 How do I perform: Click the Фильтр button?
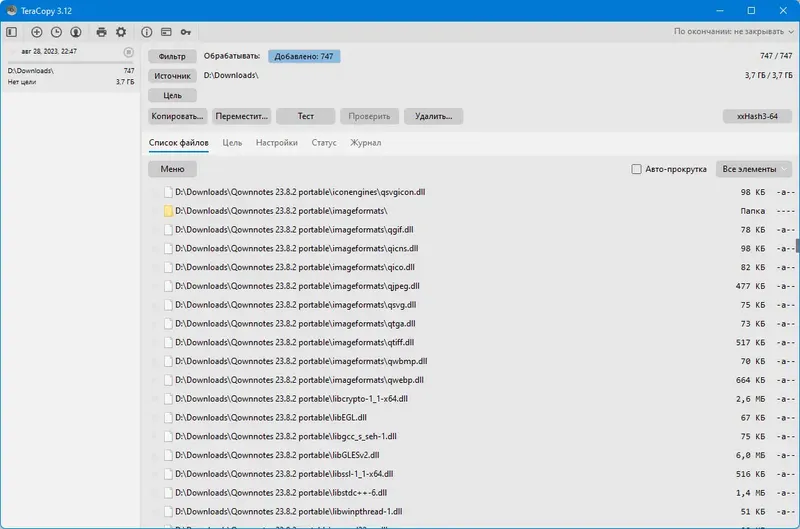[x=172, y=57]
